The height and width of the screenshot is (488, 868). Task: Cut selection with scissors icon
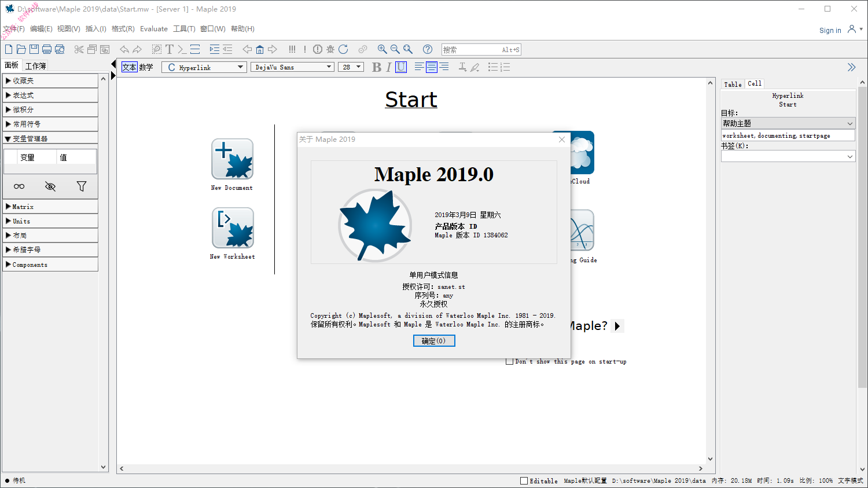(x=79, y=49)
